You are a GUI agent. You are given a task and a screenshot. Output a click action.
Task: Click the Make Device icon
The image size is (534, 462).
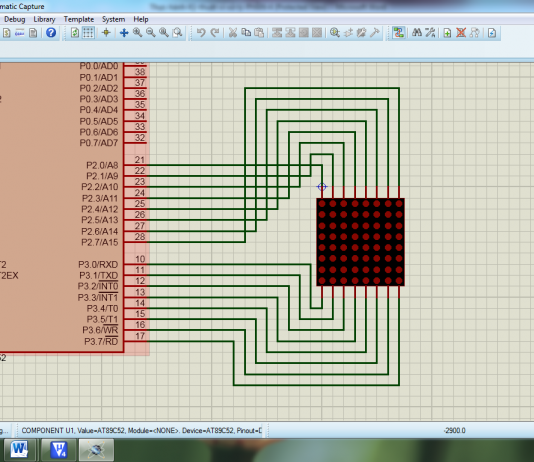tap(348, 33)
